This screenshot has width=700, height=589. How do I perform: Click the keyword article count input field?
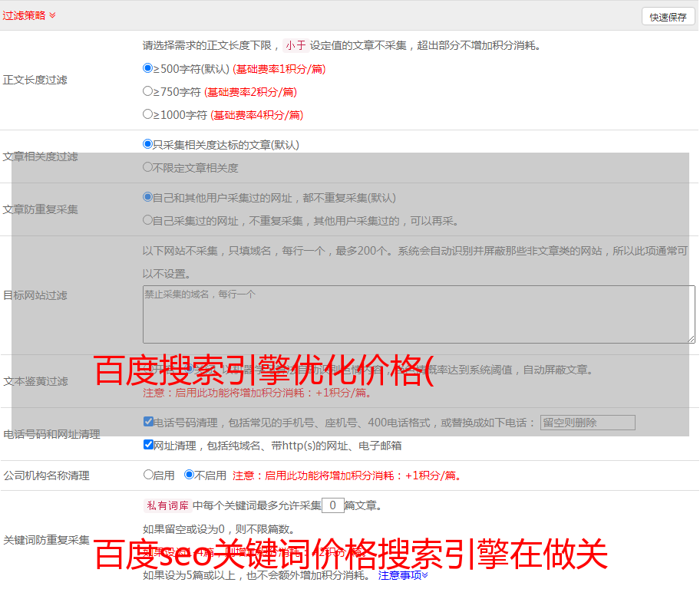pos(332,505)
